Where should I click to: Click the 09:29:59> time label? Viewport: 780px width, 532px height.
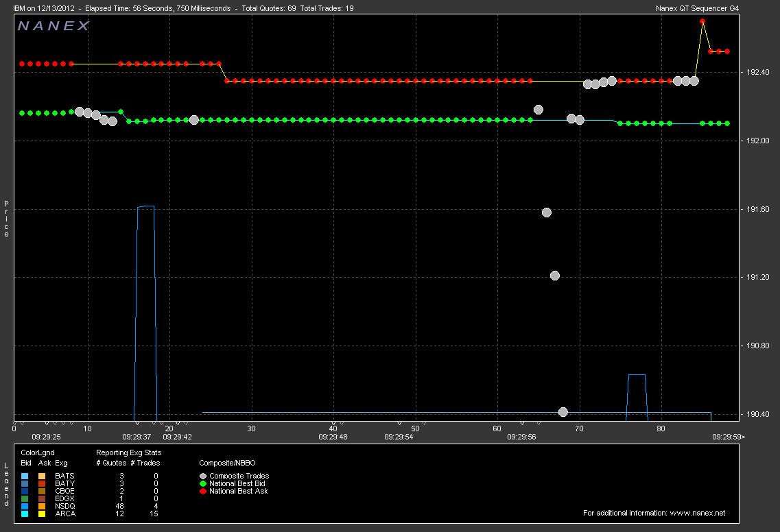[729, 437]
